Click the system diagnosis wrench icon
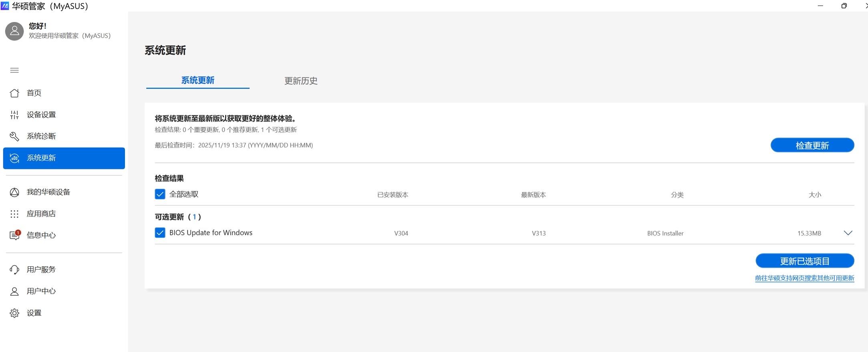The image size is (868, 352). point(14,137)
